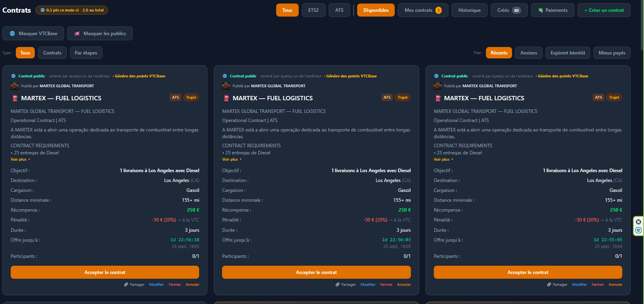Click the red fuel can icon in the 1d 22:55:45 card
The image size is (644, 304).
pos(438,98)
